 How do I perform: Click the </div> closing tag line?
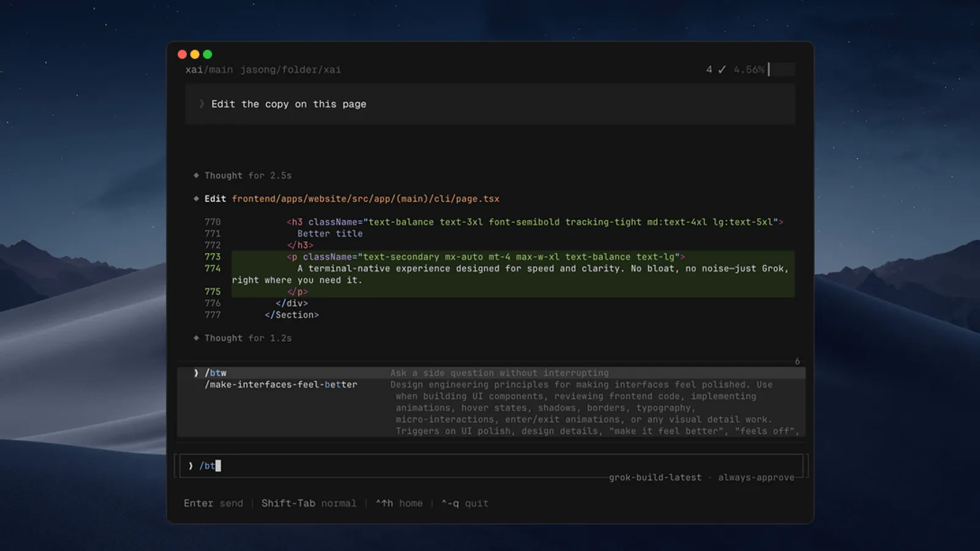pyautogui.click(x=292, y=304)
